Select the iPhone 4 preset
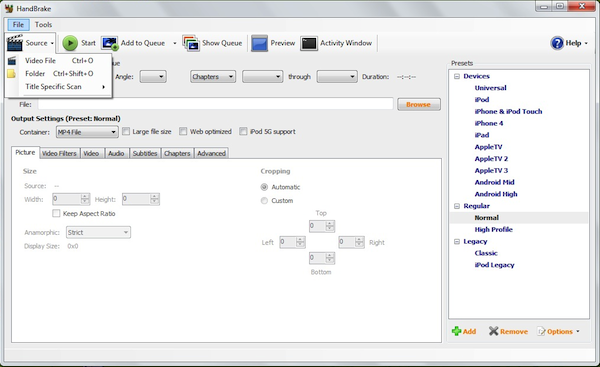 pos(489,123)
